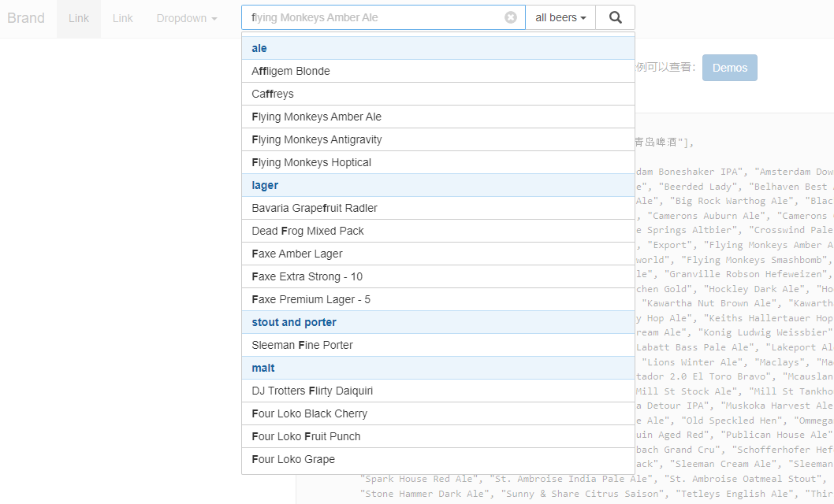
Task: Pick 'Flying Monkeys Antigravity' suggestion
Action: point(438,139)
